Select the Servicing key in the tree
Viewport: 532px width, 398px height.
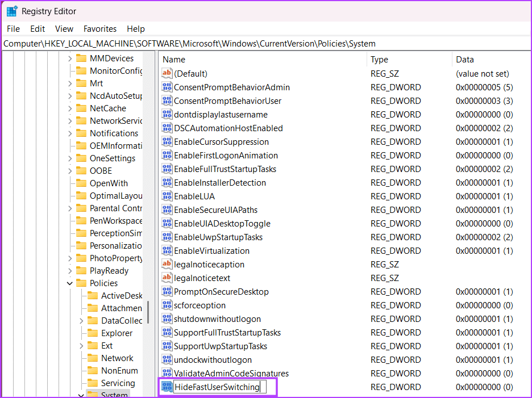[x=118, y=383]
